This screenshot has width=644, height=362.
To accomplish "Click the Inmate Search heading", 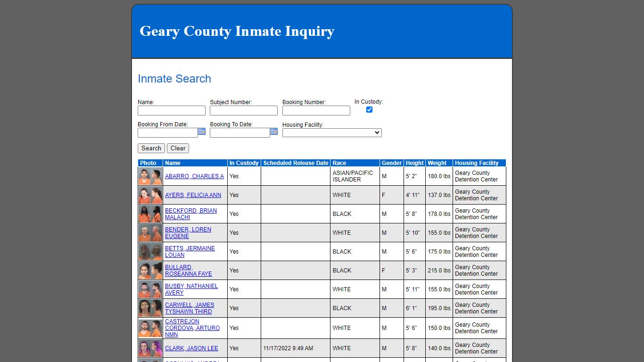I will coord(174,79).
